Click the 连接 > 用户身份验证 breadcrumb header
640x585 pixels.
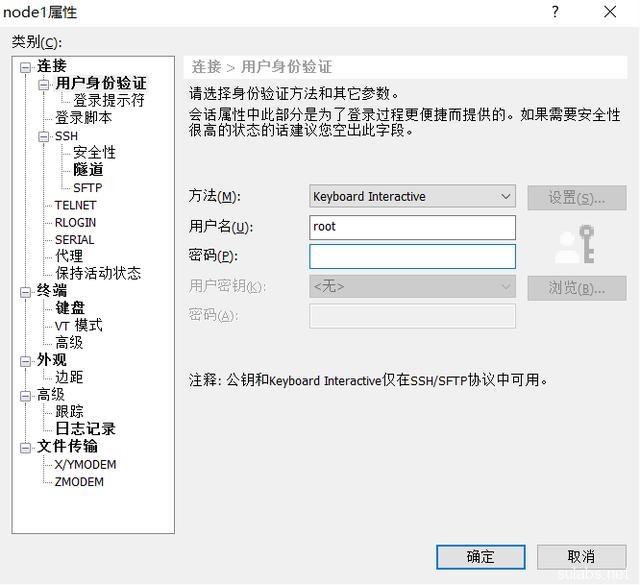262,67
